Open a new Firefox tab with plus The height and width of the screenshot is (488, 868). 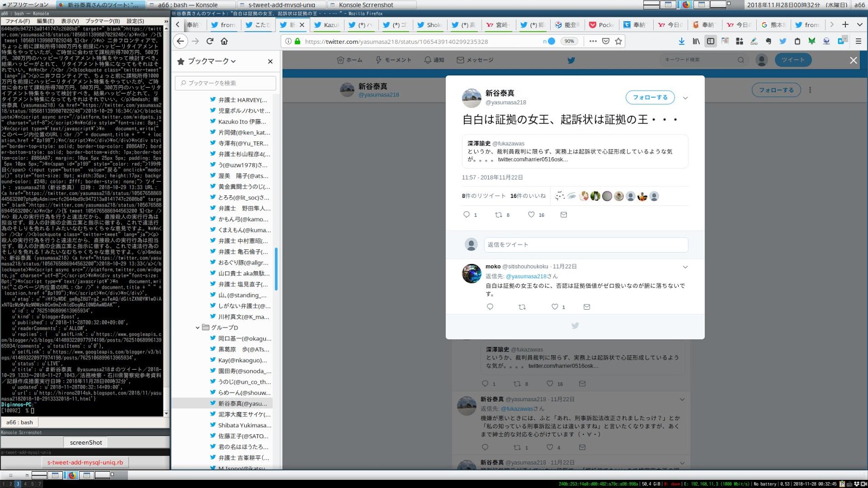point(845,24)
